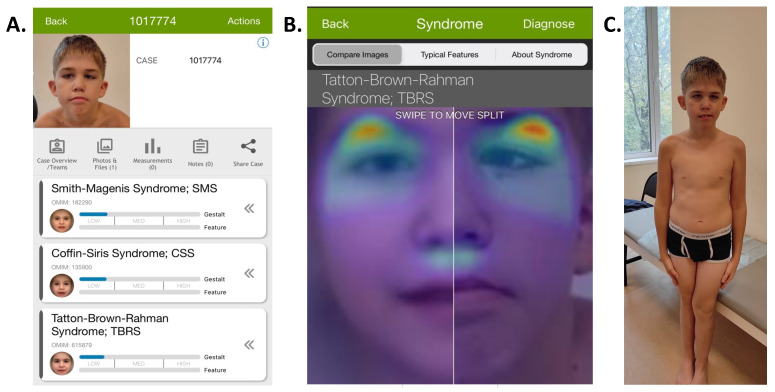Image resolution: width=775 pixels, height=392 pixels.
Task: Tap the Share Case icon
Action: tap(248, 146)
